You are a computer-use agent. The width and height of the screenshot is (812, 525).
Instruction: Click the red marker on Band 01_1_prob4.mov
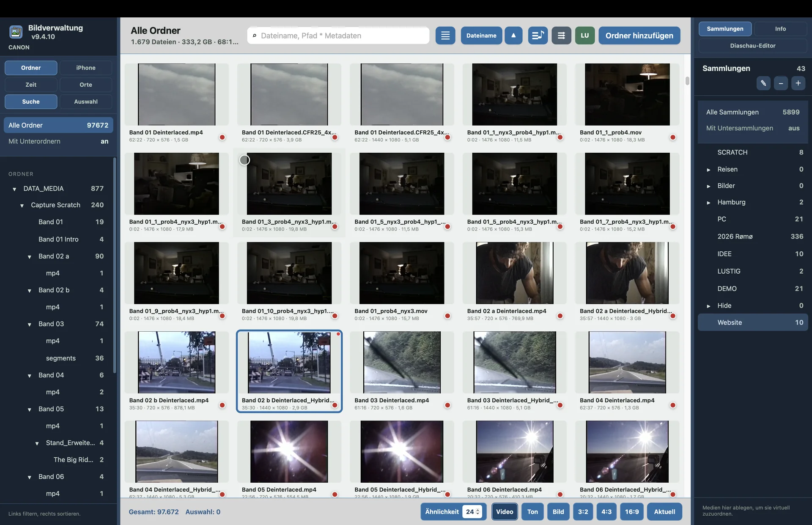672,137
